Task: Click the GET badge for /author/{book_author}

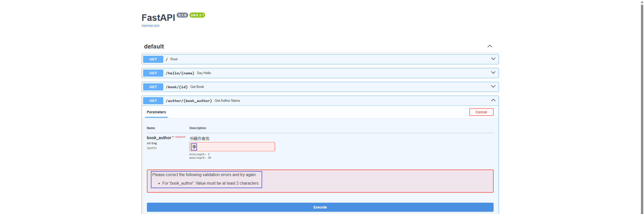Action: pyautogui.click(x=153, y=101)
